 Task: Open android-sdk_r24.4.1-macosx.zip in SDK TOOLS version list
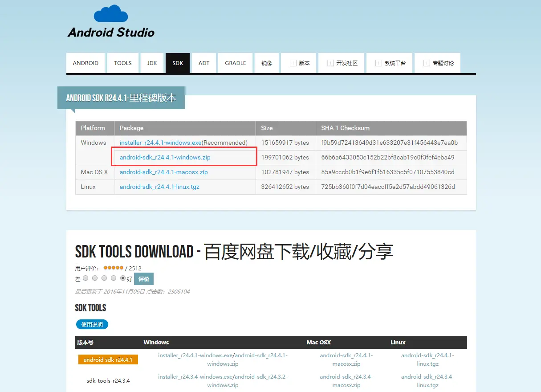pos(346,359)
